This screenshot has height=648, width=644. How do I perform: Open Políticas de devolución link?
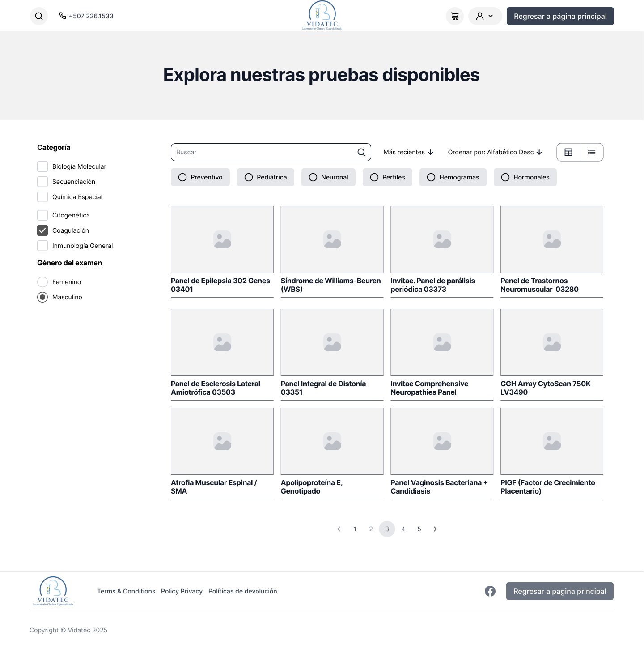click(x=242, y=591)
